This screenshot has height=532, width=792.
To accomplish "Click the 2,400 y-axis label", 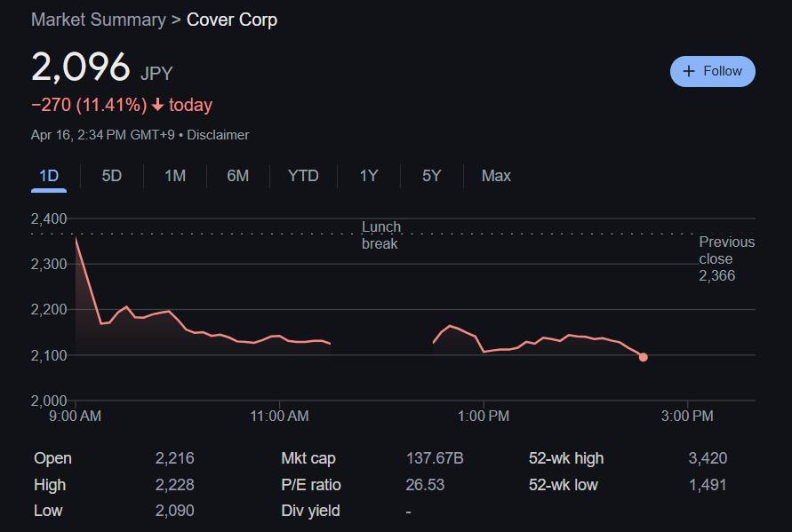I will pos(49,218).
